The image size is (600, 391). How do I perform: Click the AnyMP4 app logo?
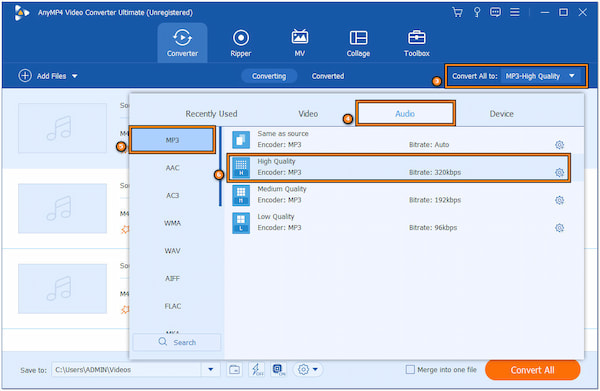point(21,13)
